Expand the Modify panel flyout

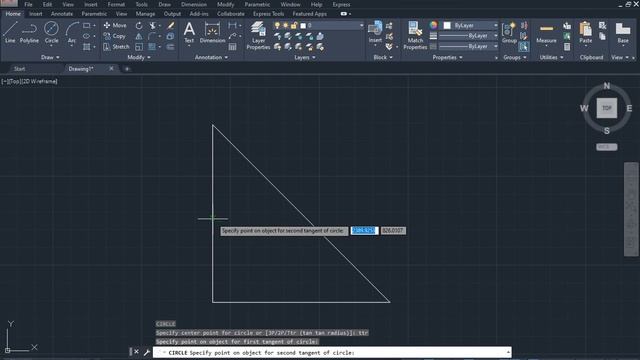[139, 58]
